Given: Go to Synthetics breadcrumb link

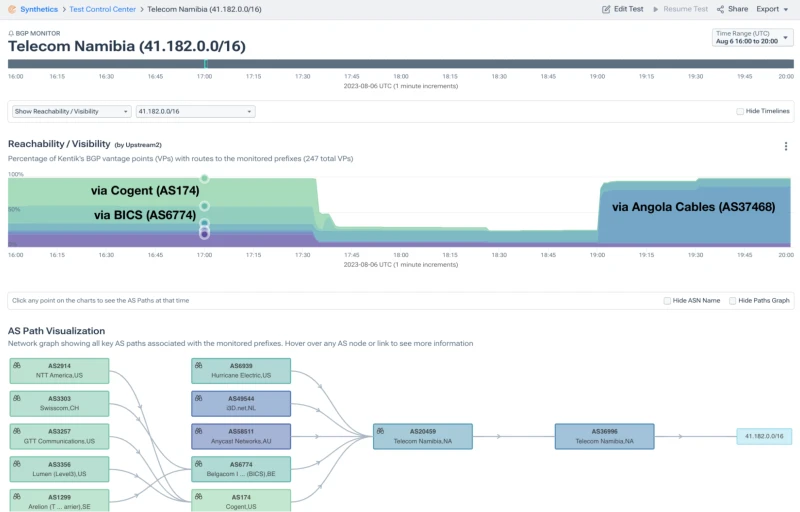Looking at the screenshot, I should 39,9.
